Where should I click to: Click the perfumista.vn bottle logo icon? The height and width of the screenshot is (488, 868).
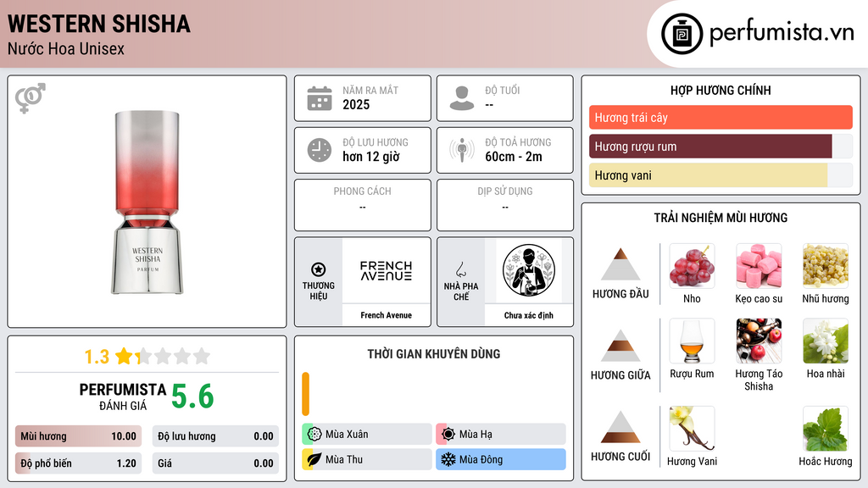tap(682, 34)
